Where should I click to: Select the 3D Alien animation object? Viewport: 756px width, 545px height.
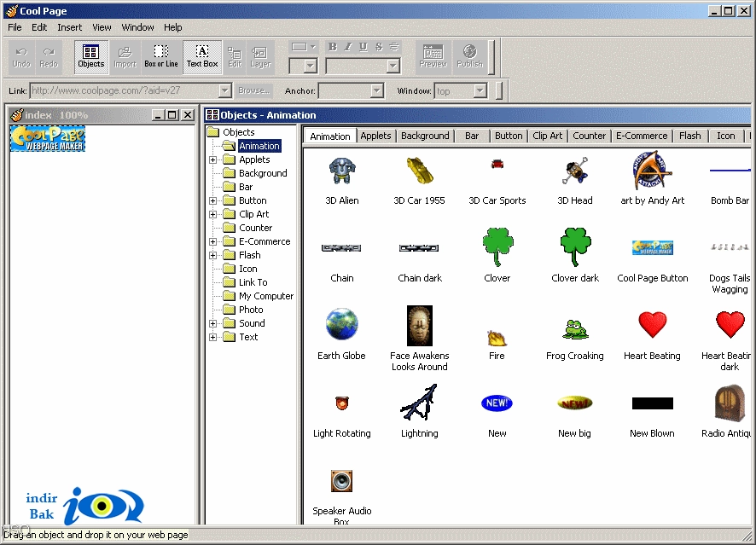point(342,171)
